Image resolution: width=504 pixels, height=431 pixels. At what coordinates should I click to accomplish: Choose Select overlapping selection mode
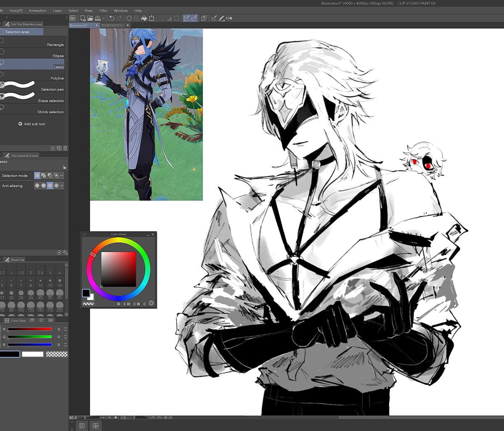[x=56, y=176]
